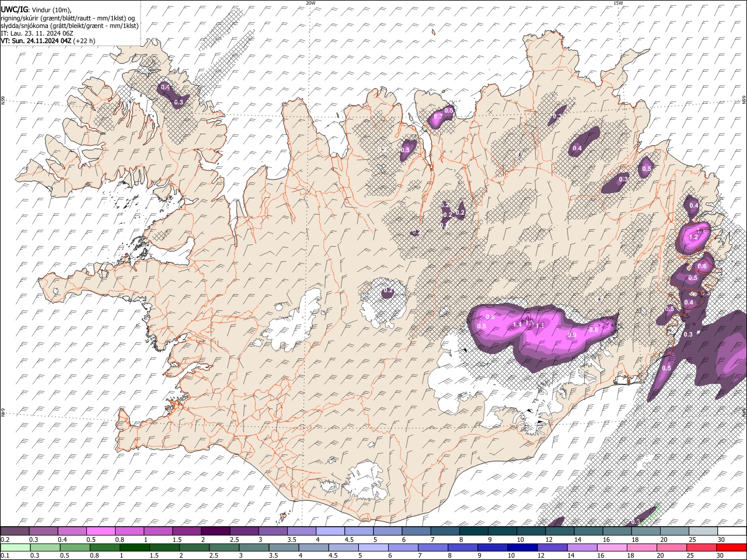Pick the snow scale swatch between 2 and 2.5
Screen dimensions: 747x560
pyautogui.click(x=215, y=531)
